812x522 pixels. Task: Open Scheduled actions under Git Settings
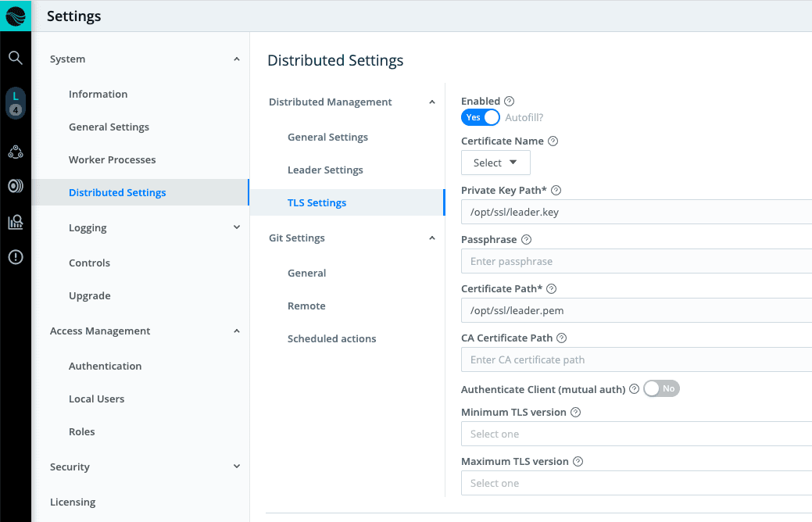pyautogui.click(x=331, y=338)
